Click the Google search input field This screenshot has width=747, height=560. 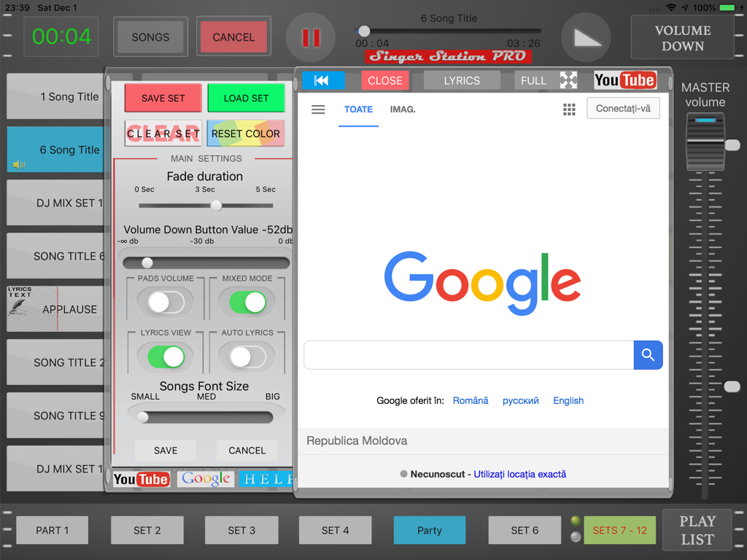tap(468, 355)
